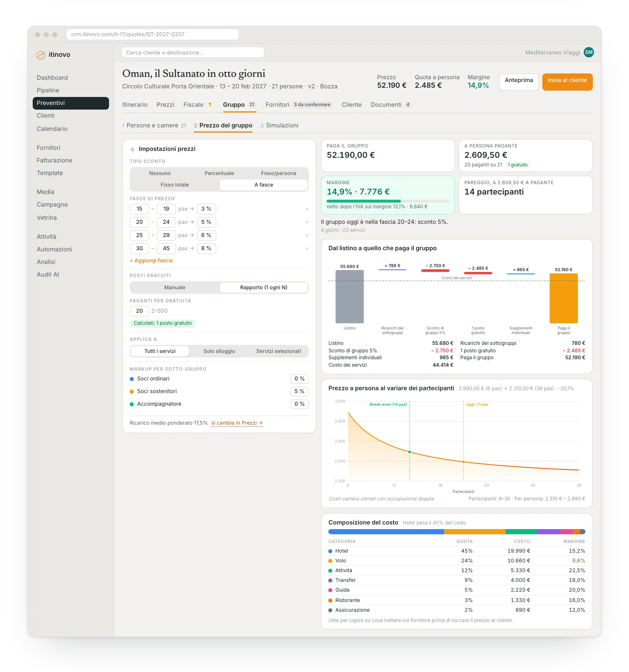Select Percentuale discount type
This screenshot has width=629, height=672.
pyautogui.click(x=219, y=173)
